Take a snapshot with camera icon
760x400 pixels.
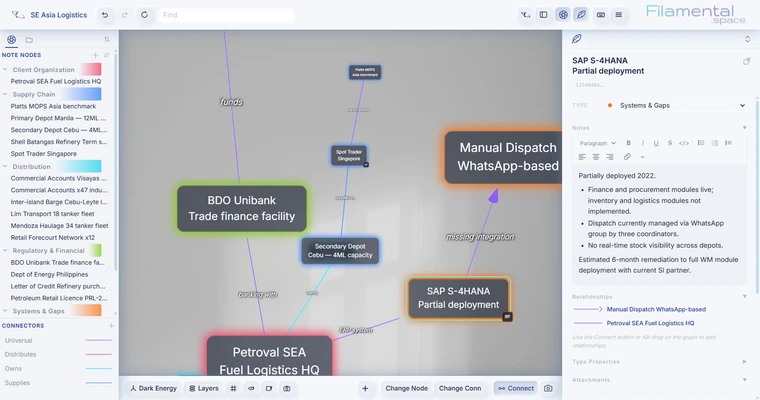point(548,388)
